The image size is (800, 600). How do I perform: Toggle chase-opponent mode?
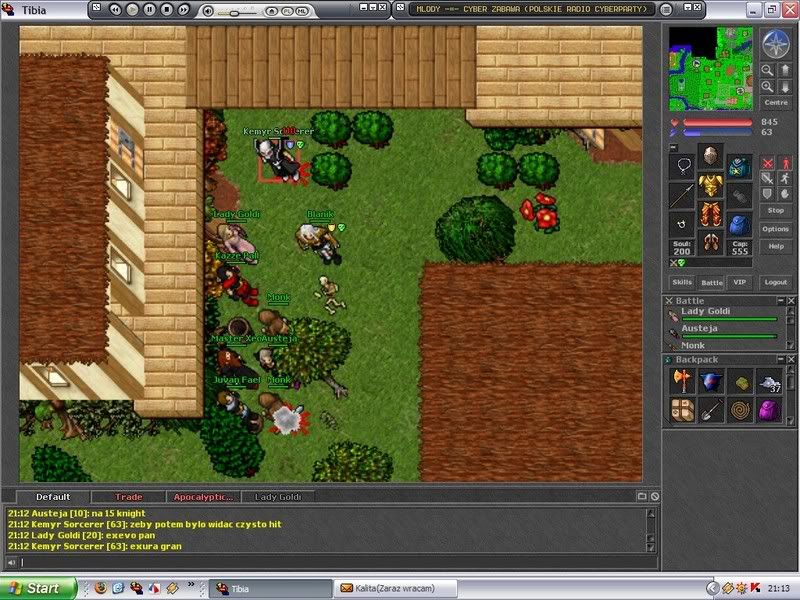click(785, 178)
